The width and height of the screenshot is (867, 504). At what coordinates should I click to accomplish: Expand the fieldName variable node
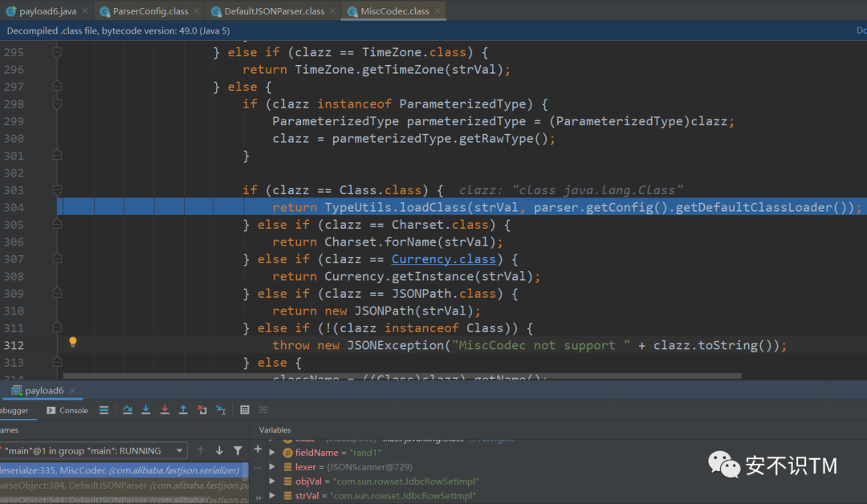[273, 453]
